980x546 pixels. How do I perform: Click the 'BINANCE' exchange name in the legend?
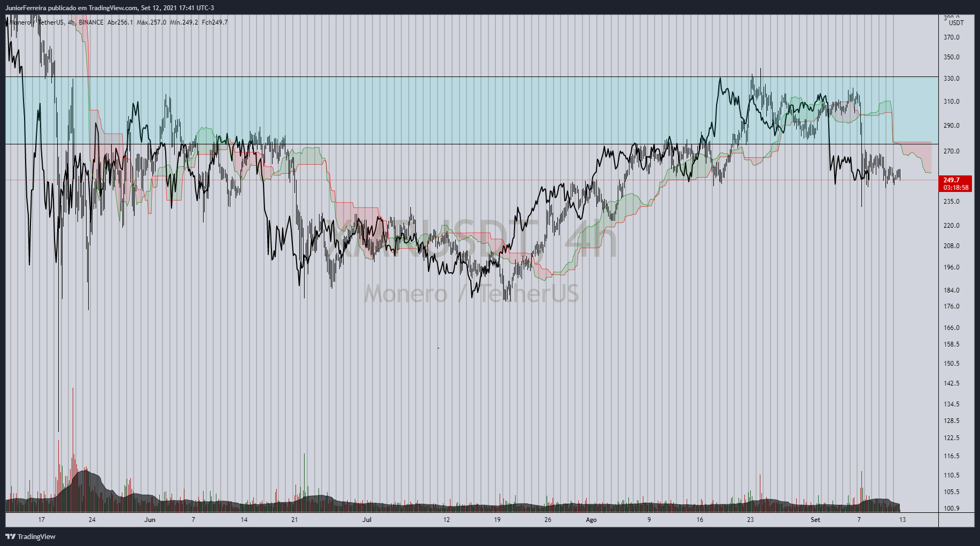click(x=91, y=22)
